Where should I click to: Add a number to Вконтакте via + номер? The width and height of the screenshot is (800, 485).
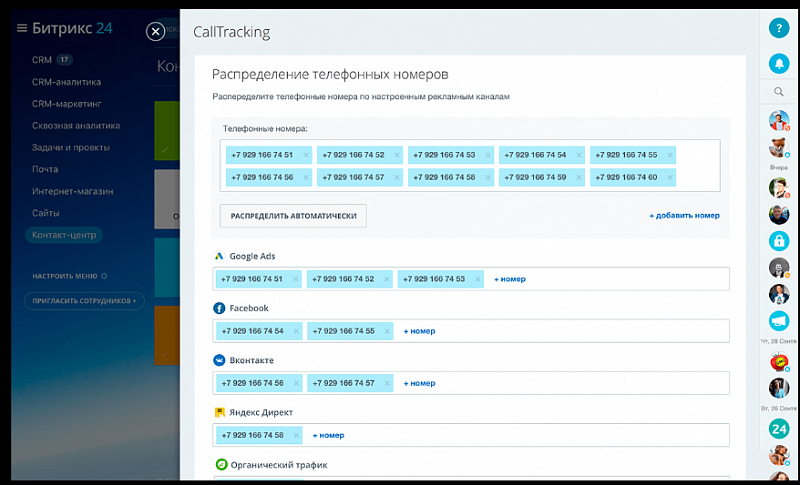419,383
